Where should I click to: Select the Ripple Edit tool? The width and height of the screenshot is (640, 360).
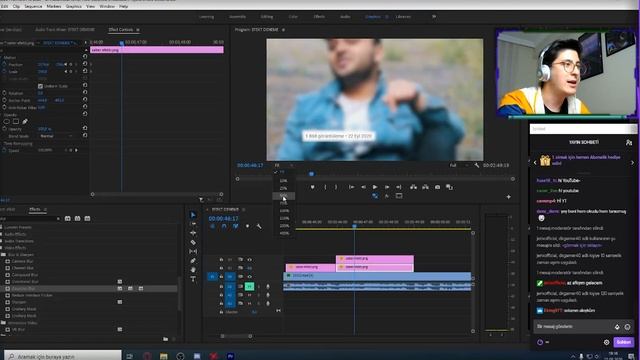193,233
